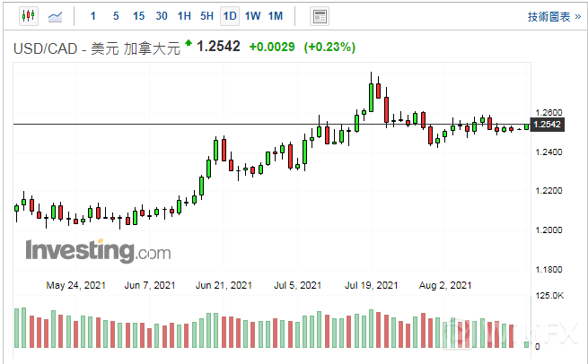Viewport: 588px width, 364px height.
Task: Choose the 30 minute timeframe
Action: pos(162,16)
